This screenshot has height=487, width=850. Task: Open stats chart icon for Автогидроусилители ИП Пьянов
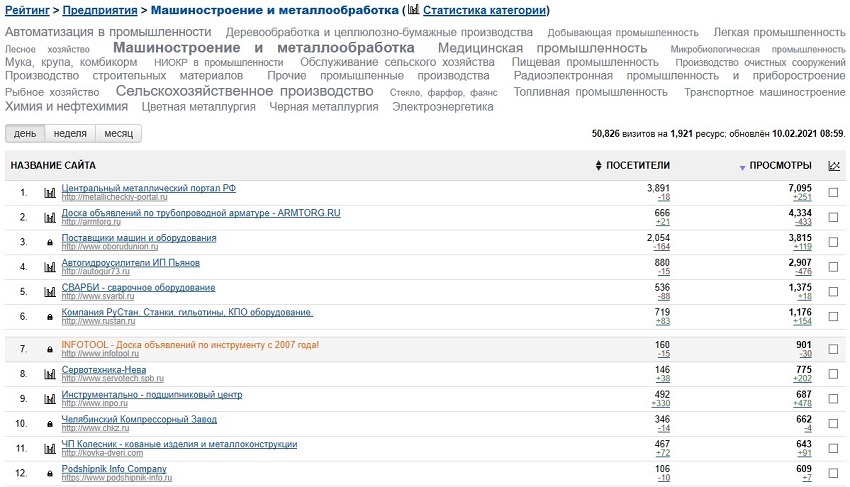tap(50, 267)
